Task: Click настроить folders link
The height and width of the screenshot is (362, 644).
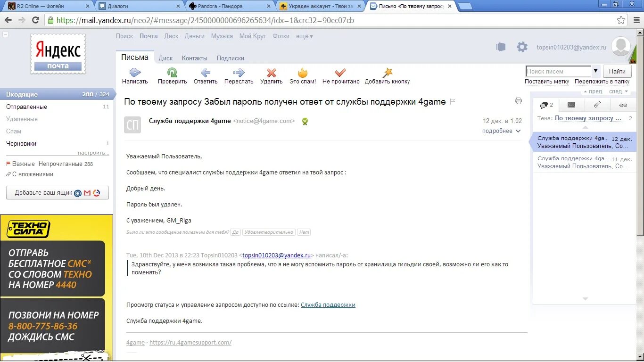Action: [x=93, y=153]
